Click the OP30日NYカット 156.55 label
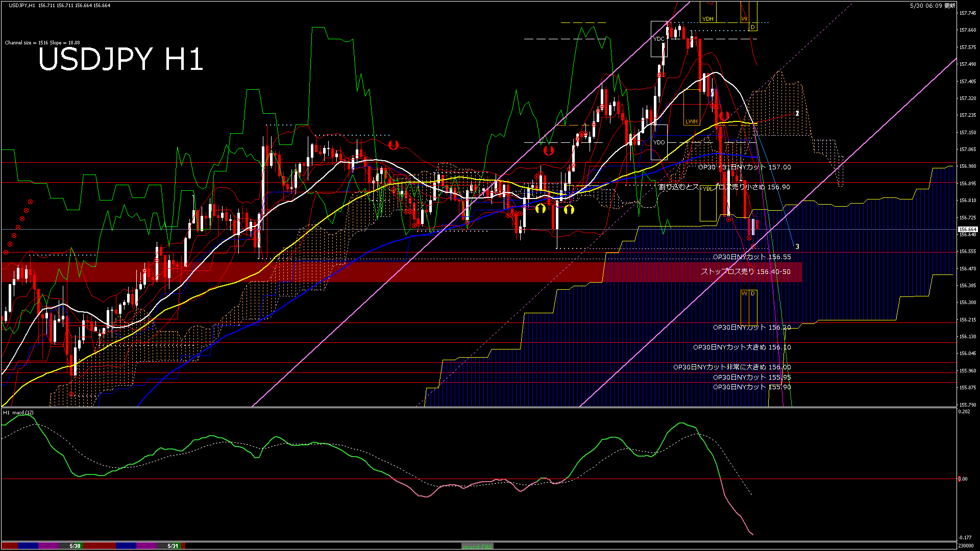This screenshot has width=980, height=551. pos(752,257)
